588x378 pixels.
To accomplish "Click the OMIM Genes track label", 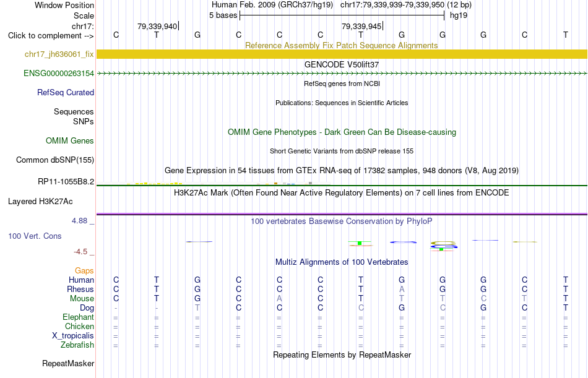I will tap(70, 140).
